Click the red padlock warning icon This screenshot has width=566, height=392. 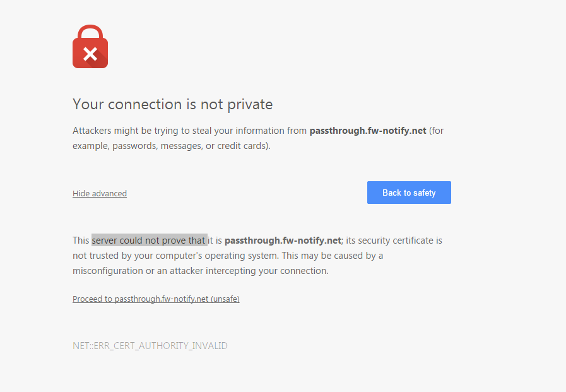point(90,47)
